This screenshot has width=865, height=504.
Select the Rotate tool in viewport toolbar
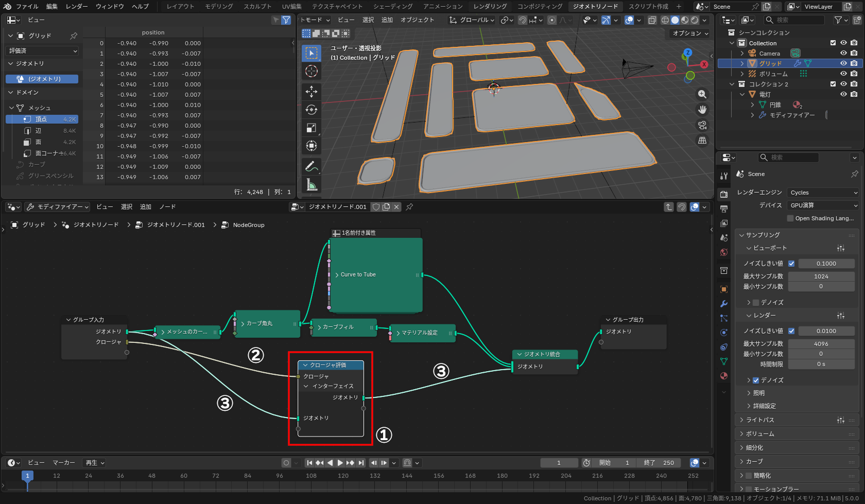pyautogui.click(x=311, y=110)
